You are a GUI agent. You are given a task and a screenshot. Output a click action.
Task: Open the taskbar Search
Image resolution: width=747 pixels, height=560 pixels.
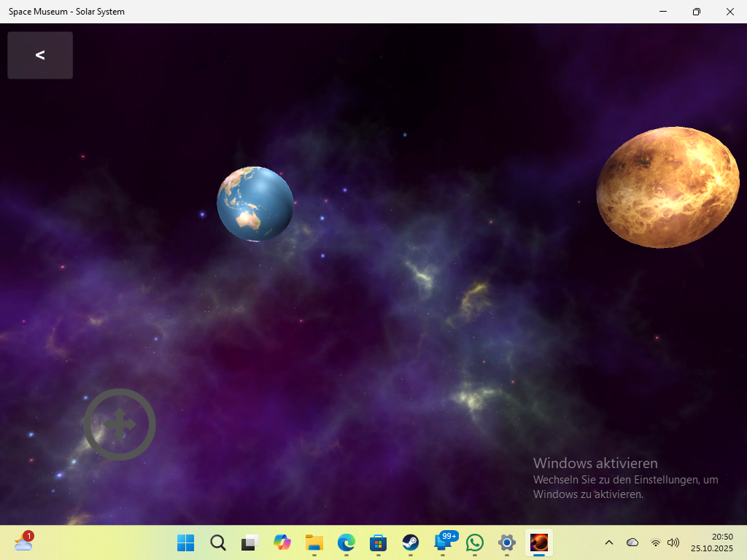[x=217, y=542]
